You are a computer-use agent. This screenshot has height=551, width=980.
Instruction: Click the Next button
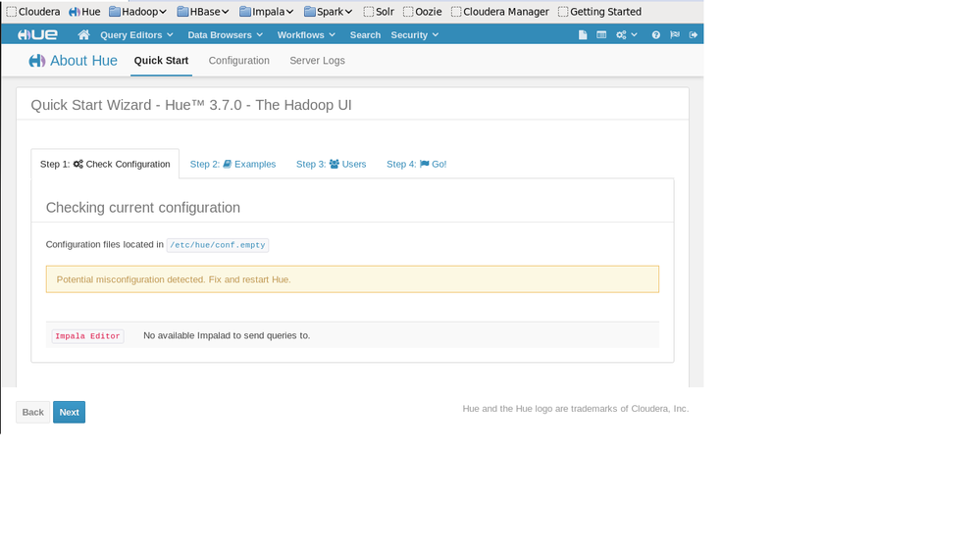[70, 413]
